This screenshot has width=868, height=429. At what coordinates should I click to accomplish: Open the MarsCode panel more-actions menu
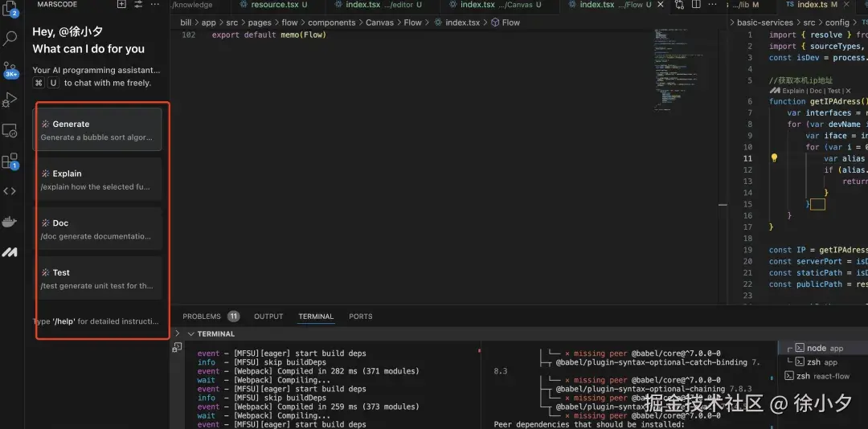click(x=154, y=5)
